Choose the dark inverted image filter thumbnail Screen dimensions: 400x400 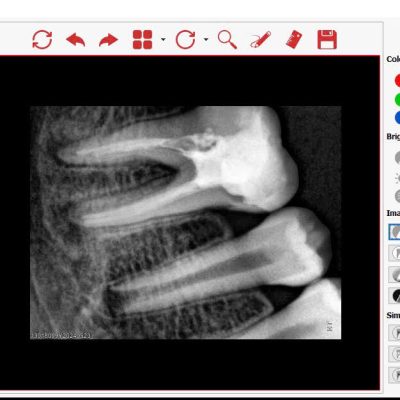click(x=395, y=295)
